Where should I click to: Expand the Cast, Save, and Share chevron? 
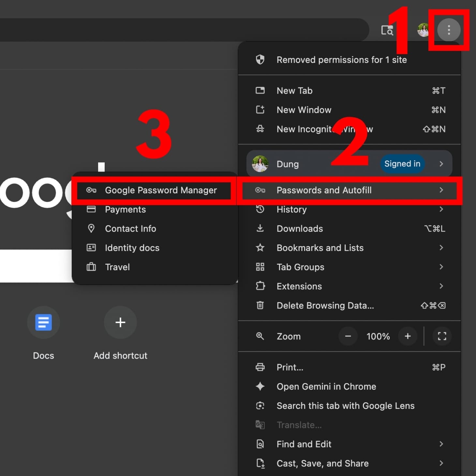coord(441,463)
